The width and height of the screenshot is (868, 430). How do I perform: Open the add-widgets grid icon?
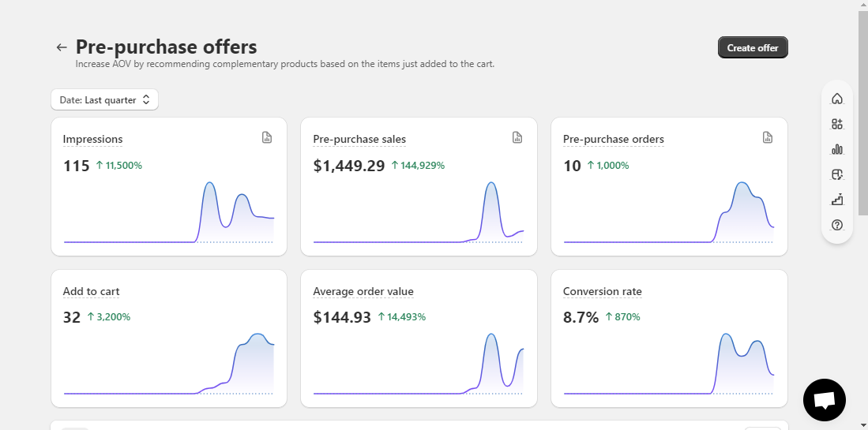pyautogui.click(x=837, y=124)
